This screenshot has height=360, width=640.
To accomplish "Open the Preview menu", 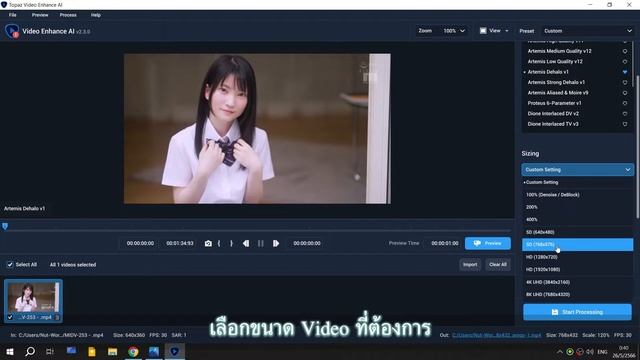I will [40, 15].
